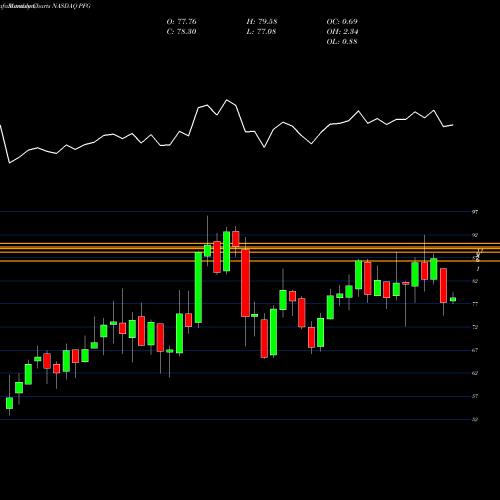Click the 67 price axis label
Screen dimensions: 500x500
[x=475, y=350]
